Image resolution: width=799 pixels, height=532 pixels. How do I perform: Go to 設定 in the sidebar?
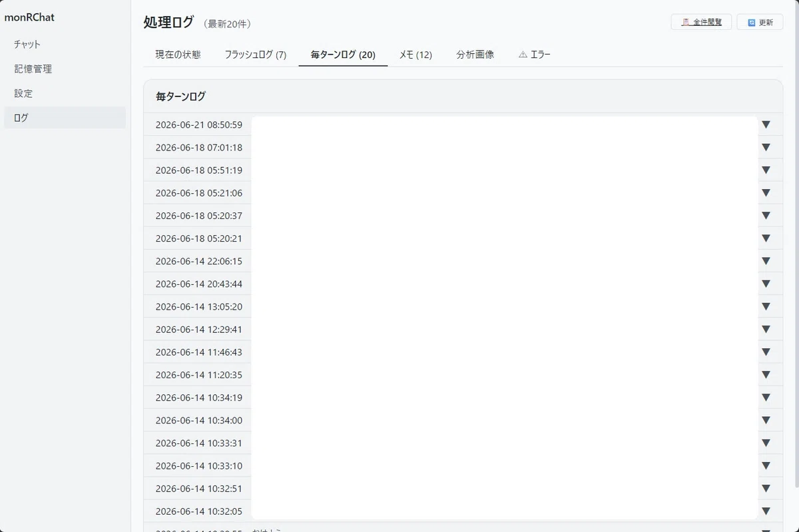(x=65, y=93)
